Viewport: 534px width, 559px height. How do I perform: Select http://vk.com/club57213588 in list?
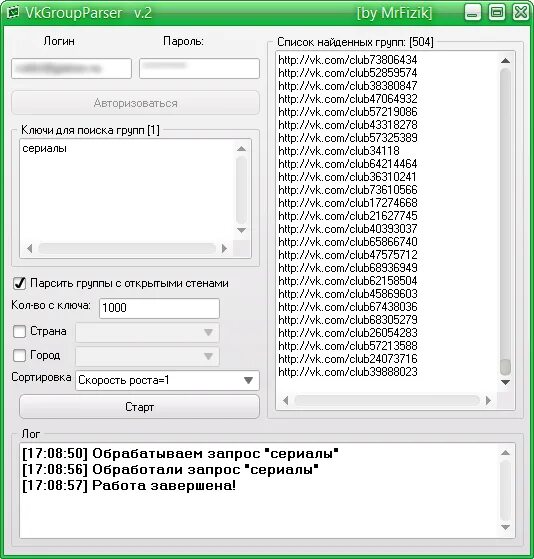348,346
